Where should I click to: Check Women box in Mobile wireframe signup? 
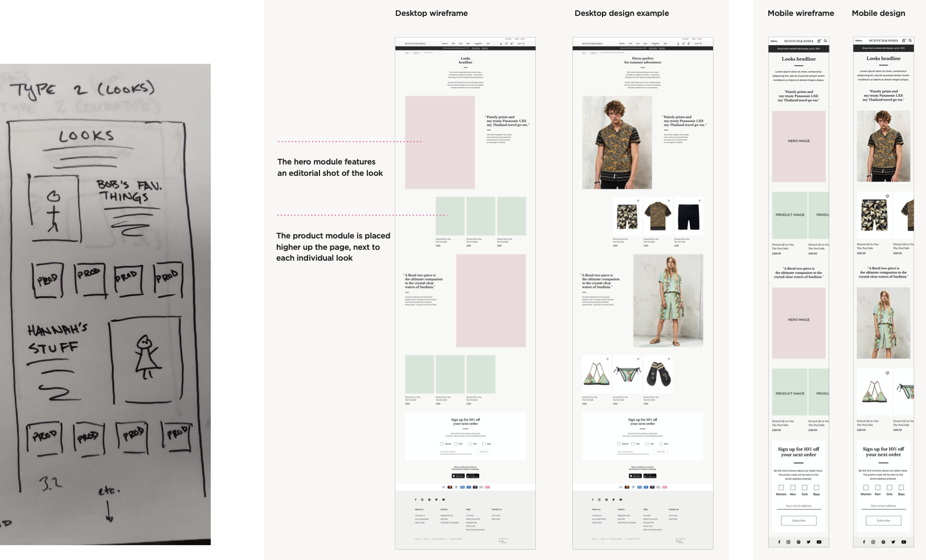(x=781, y=488)
